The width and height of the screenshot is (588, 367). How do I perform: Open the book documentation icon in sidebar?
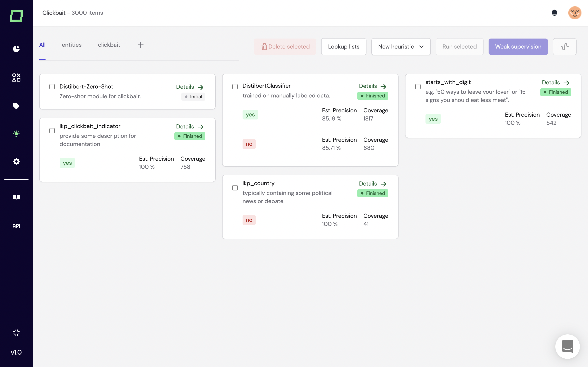[16, 197]
